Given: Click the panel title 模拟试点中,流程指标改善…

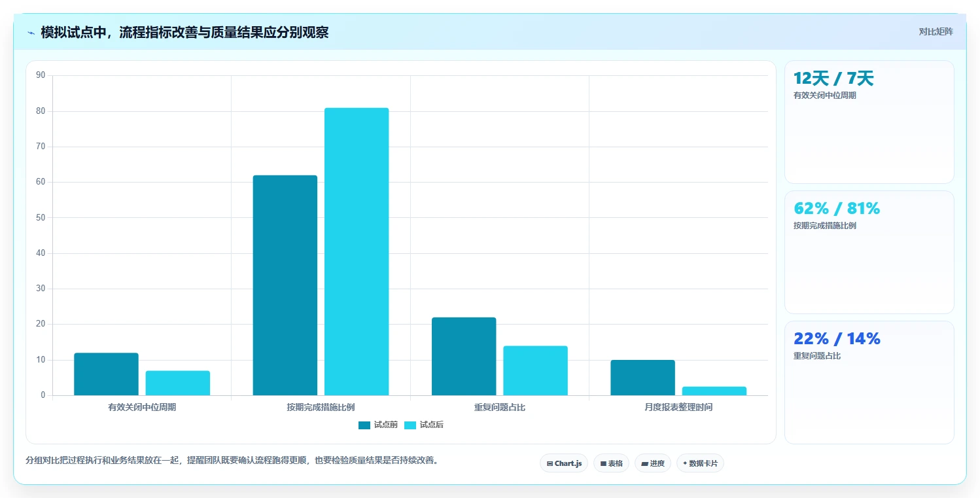Looking at the screenshot, I should 184,33.
